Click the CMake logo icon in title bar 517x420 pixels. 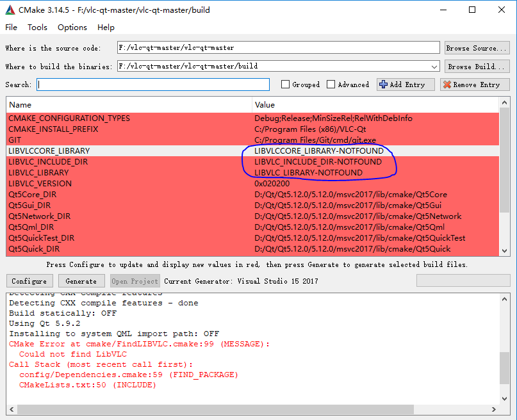(x=10, y=10)
